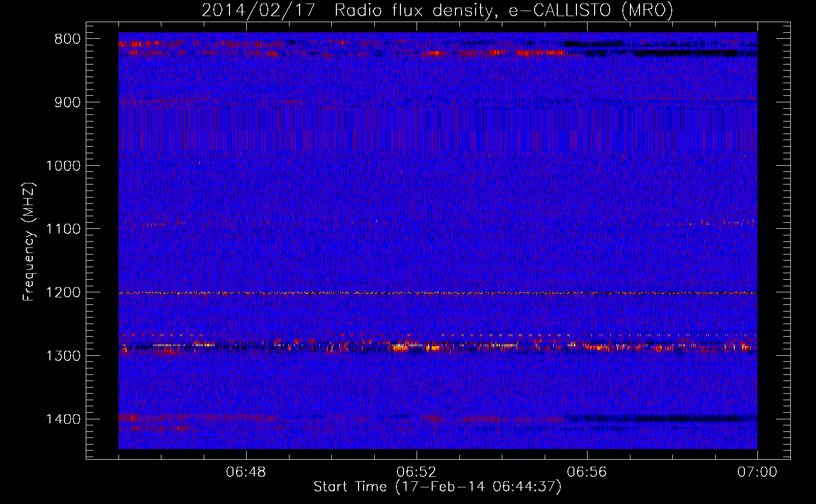816x504 pixels.
Task: Click the bright horizontal line at 1200 MHz
Action: click(438, 293)
